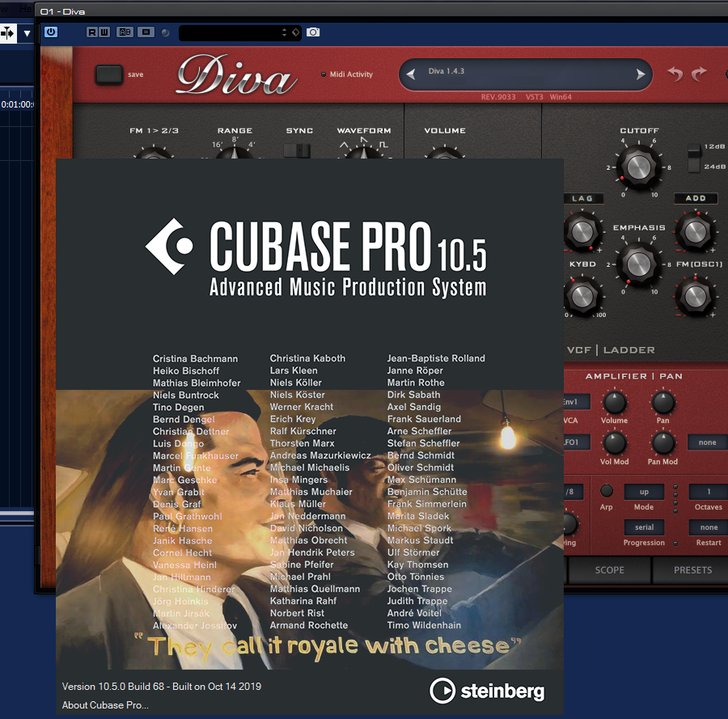
Task: Open the Restart 'none' dropdown
Action: click(x=708, y=527)
